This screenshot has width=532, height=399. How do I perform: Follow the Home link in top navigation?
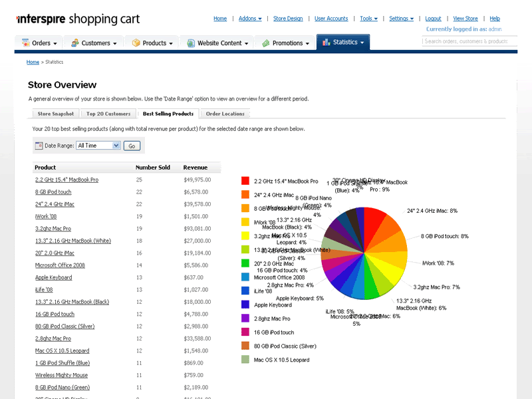[220, 19]
